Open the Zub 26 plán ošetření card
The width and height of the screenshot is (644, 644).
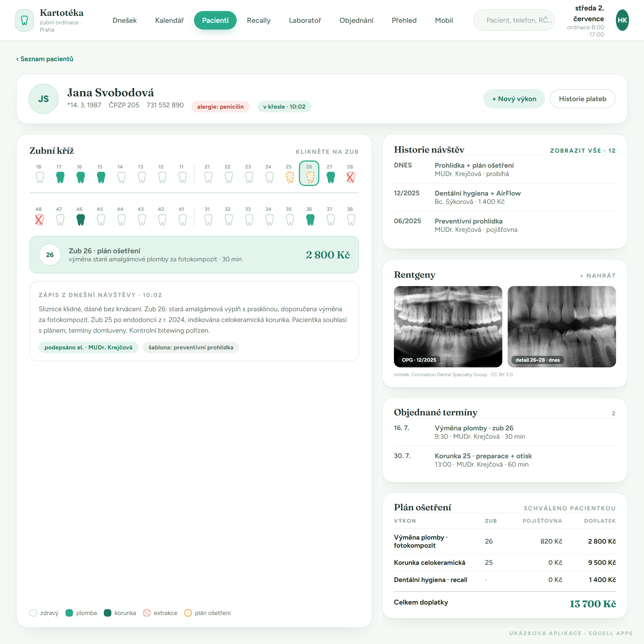(x=194, y=255)
